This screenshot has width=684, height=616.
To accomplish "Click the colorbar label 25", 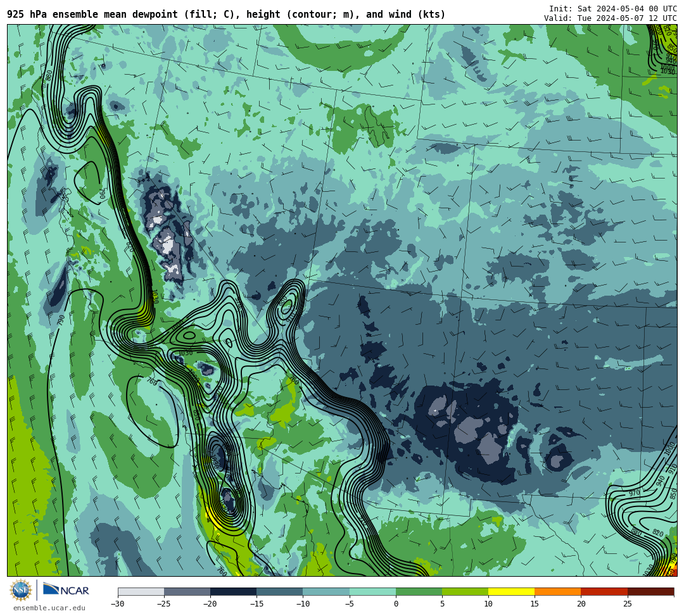I will (x=627, y=604).
